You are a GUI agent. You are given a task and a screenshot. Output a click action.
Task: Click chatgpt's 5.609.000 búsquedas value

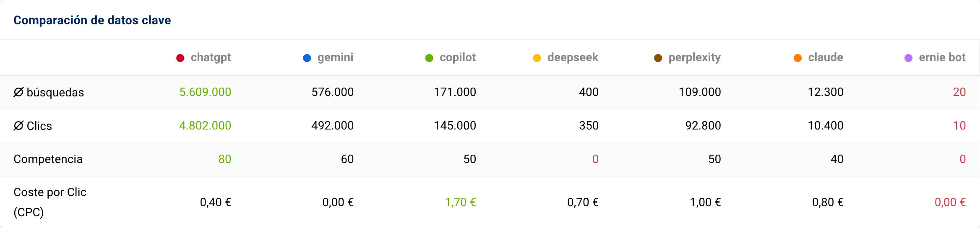click(205, 92)
